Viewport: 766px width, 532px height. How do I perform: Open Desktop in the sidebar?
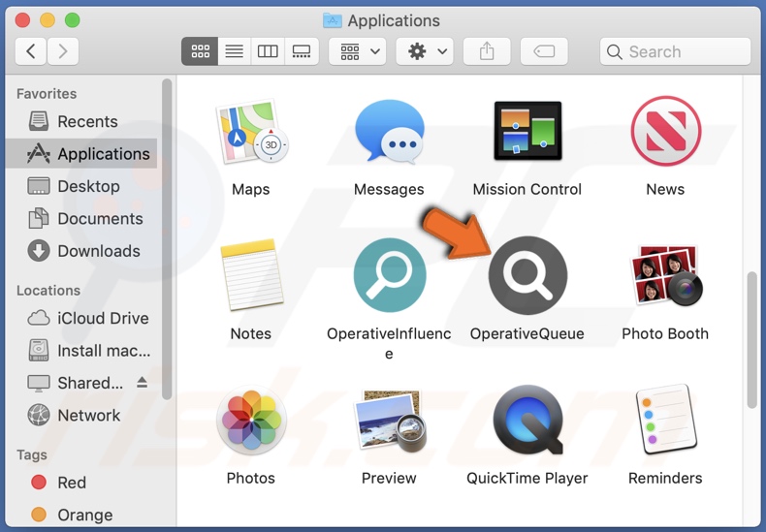click(81, 186)
